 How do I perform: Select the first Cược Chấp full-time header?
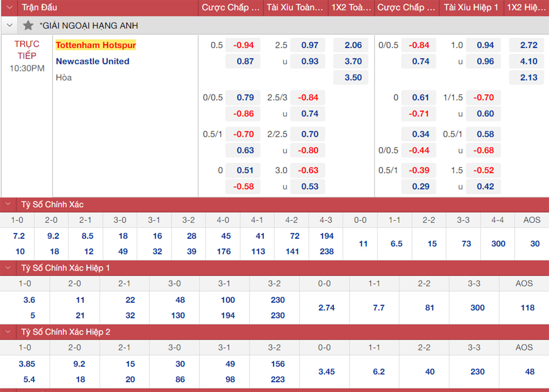(x=230, y=7)
